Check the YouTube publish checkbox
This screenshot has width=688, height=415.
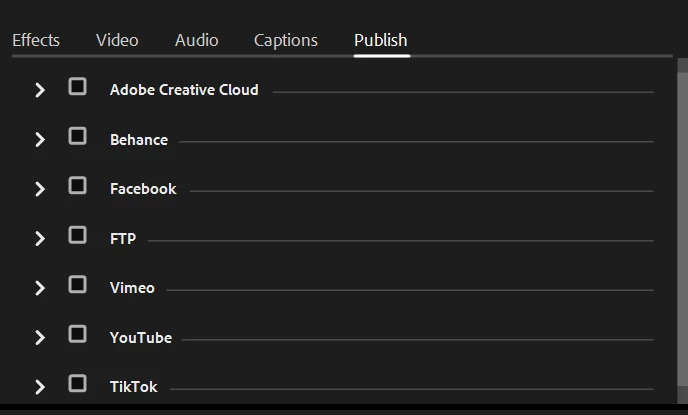[x=77, y=334]
